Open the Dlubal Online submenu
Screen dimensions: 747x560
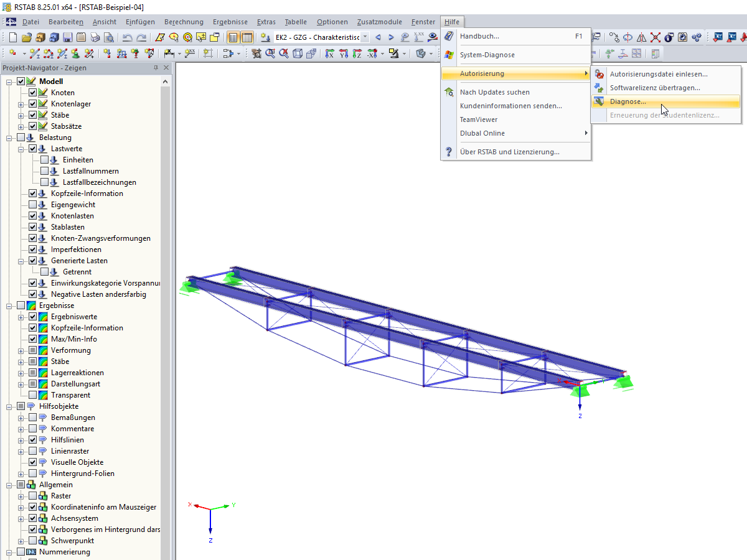[x=516, y=133]
